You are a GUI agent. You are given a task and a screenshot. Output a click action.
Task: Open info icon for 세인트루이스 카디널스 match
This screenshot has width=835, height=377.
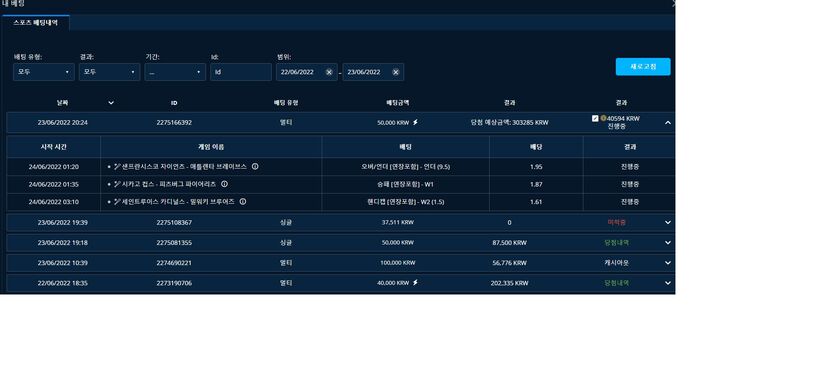[x=243, y=202]
